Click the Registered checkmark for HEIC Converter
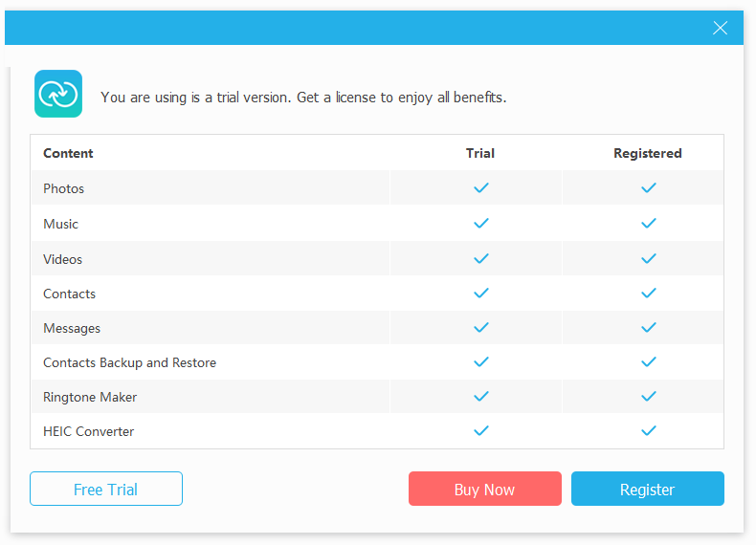756x545 pixels. coord(648,431)
